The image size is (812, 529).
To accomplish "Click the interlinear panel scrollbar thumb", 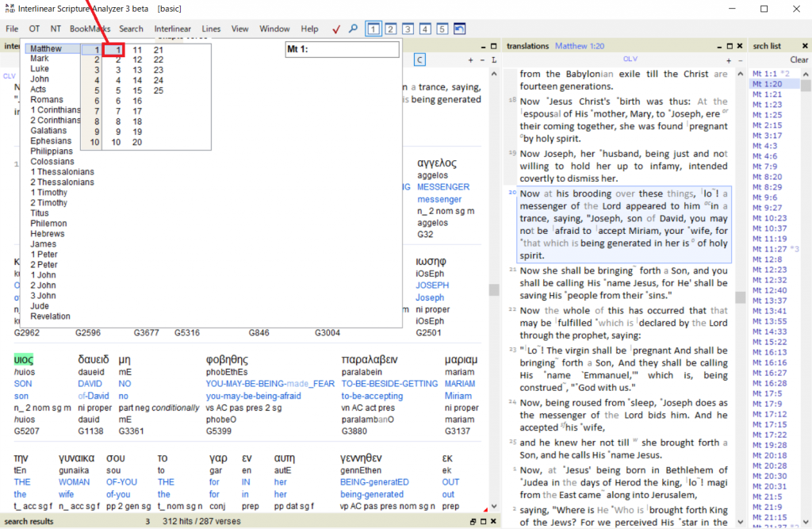I will [x=494, y=289].
